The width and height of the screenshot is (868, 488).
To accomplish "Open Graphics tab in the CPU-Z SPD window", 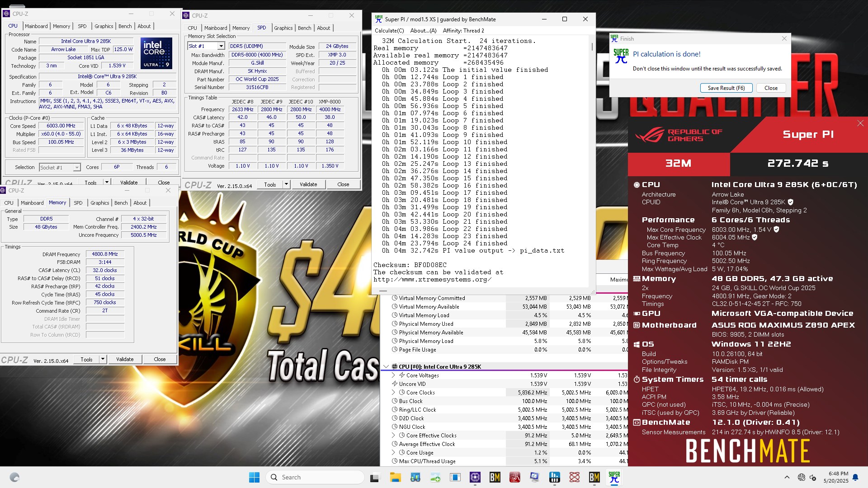I will coord(283,28).
